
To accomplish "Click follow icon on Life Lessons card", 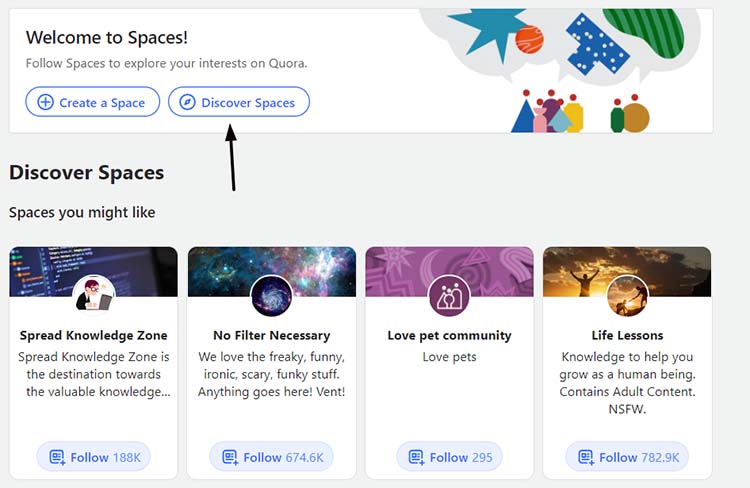I will (586, 457).
